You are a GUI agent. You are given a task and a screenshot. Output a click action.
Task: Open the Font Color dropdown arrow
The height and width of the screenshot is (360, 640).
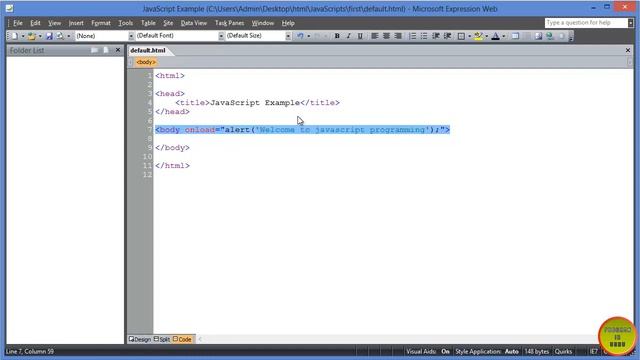coord(504,36)
